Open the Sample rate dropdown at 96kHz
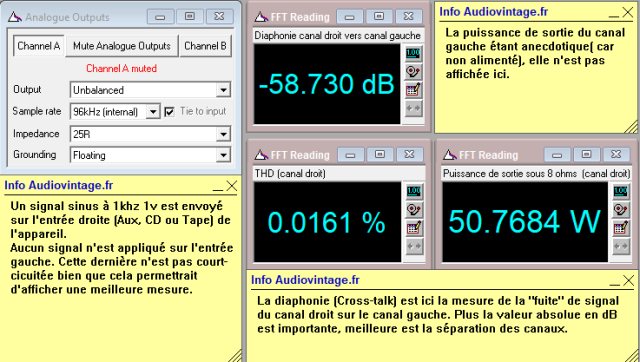The image size is (640, 362). (153, 111)
